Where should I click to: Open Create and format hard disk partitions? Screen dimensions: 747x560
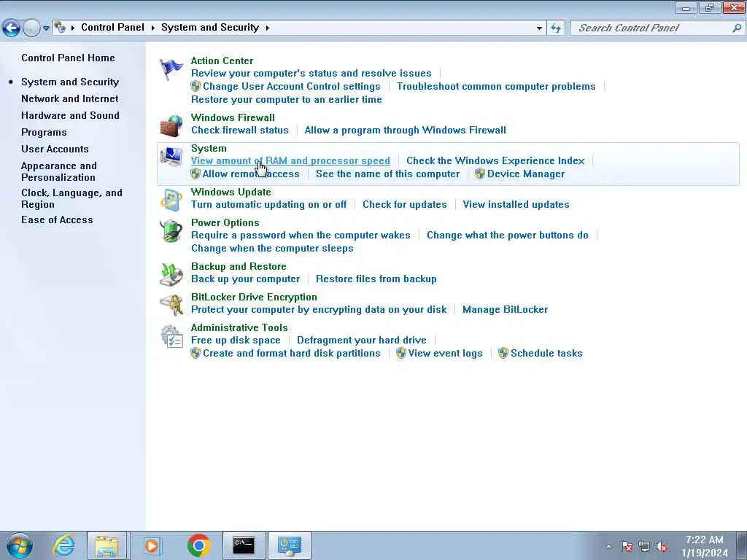[292, 354]
